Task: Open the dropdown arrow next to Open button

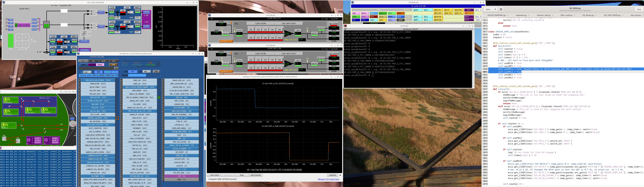Action: coord(495,9)
